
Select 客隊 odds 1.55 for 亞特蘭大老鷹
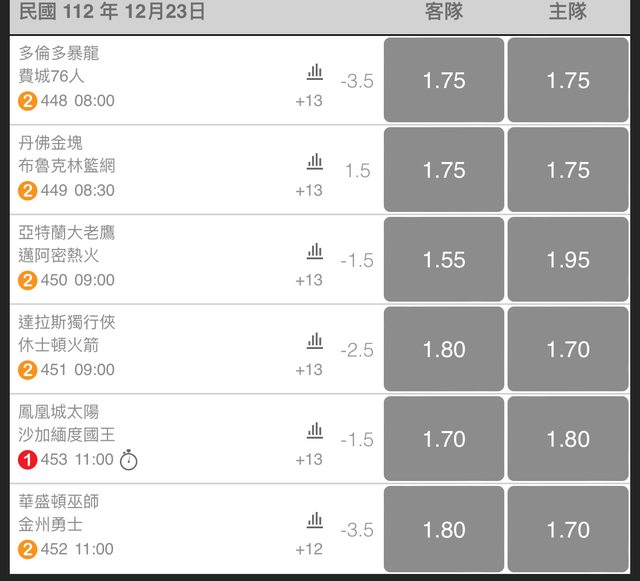[444, 260]
